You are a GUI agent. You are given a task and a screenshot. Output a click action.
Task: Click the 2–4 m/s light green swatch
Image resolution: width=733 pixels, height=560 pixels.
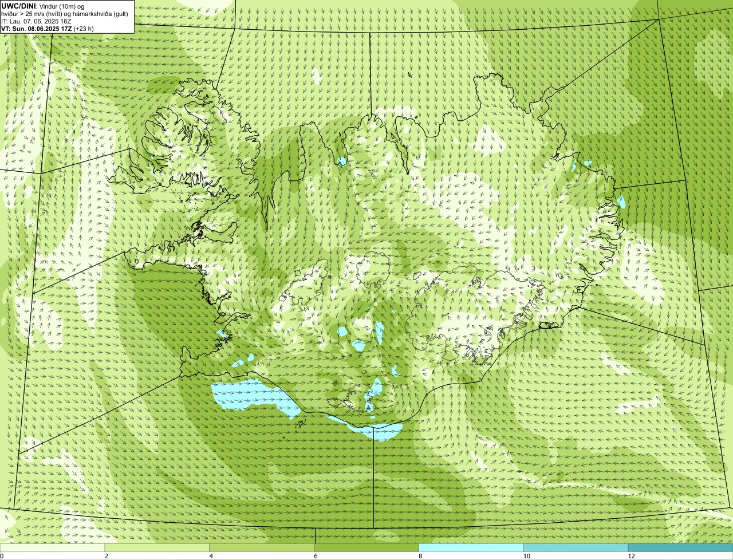[x=158, y=548]
